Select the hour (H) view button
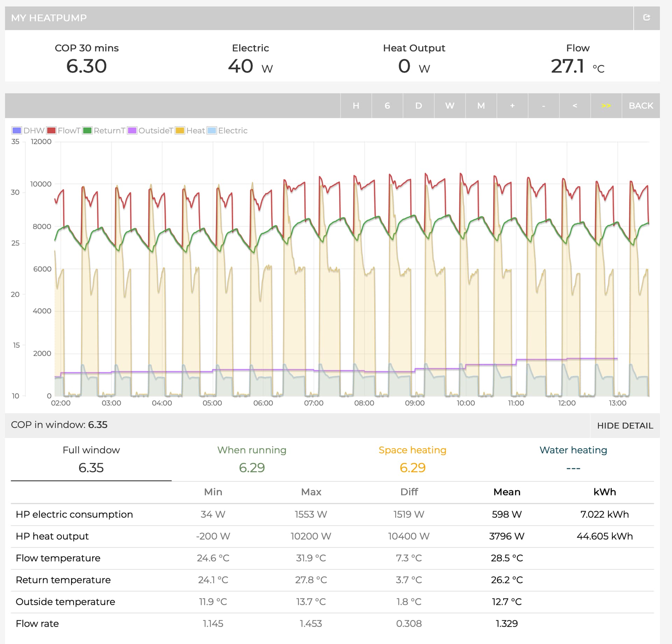This screenshot has width=672, height=644. [x=356, y=106]
